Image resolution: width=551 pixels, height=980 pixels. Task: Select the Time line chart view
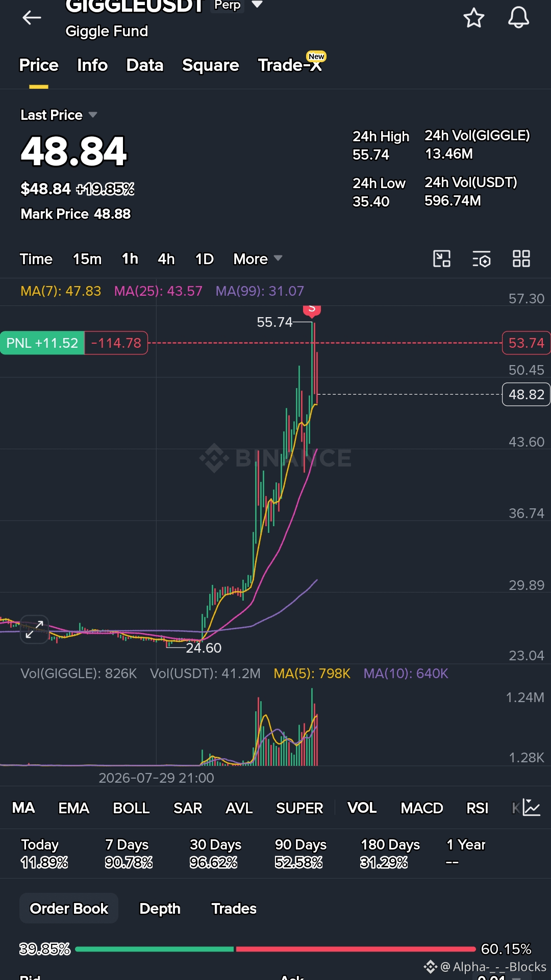click(36, 259)
